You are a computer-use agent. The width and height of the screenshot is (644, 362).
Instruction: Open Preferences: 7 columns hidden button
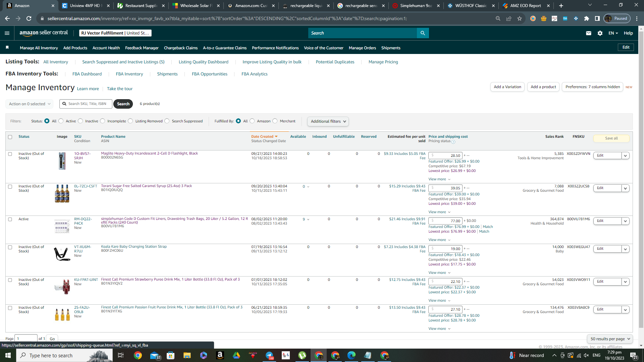pyautogui.click(x=593, y=87)
